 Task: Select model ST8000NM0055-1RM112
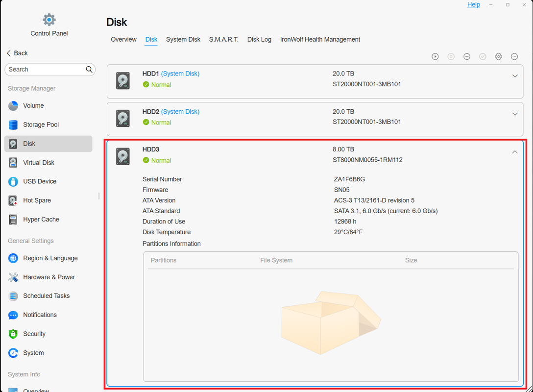(x=367, y=160)
